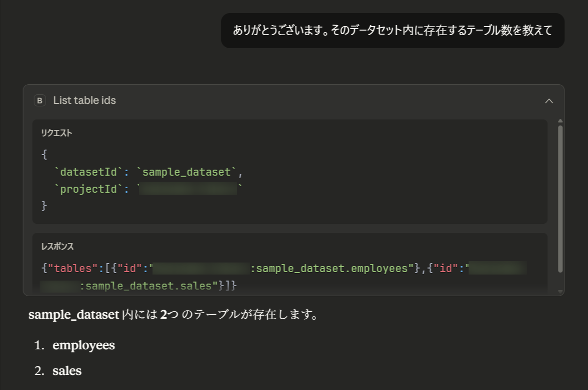Viewport: 588px width, 390px height.
Task: Click the B tool icon next to List table ids
Action: [x=40, y=100]
